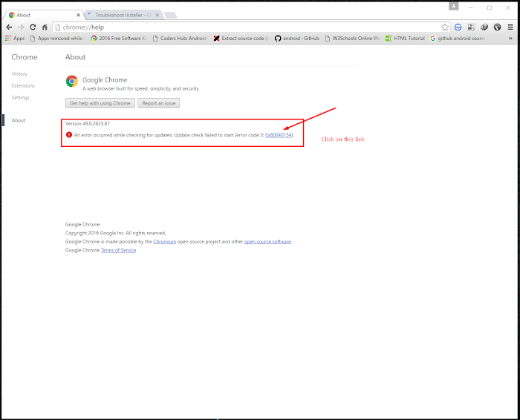Image resolution: width=520 pixels, height=420 pixels.
Task: Open the blue sync extension icon
Action: [x=458, y=27]
